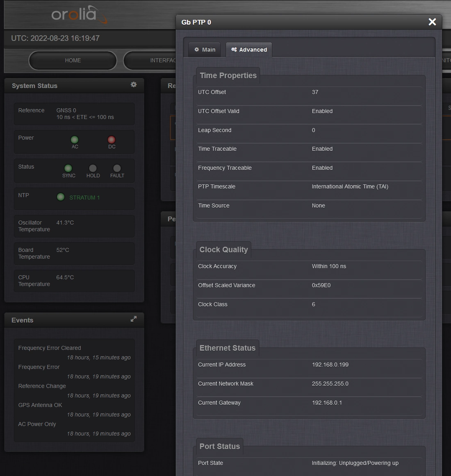Click the Gb PTP 0 dialog title

196,22
